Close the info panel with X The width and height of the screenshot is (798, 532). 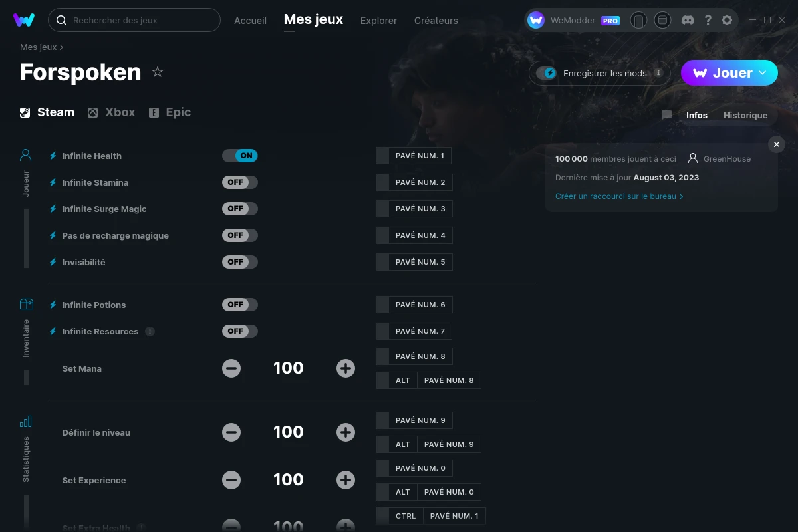777,144
